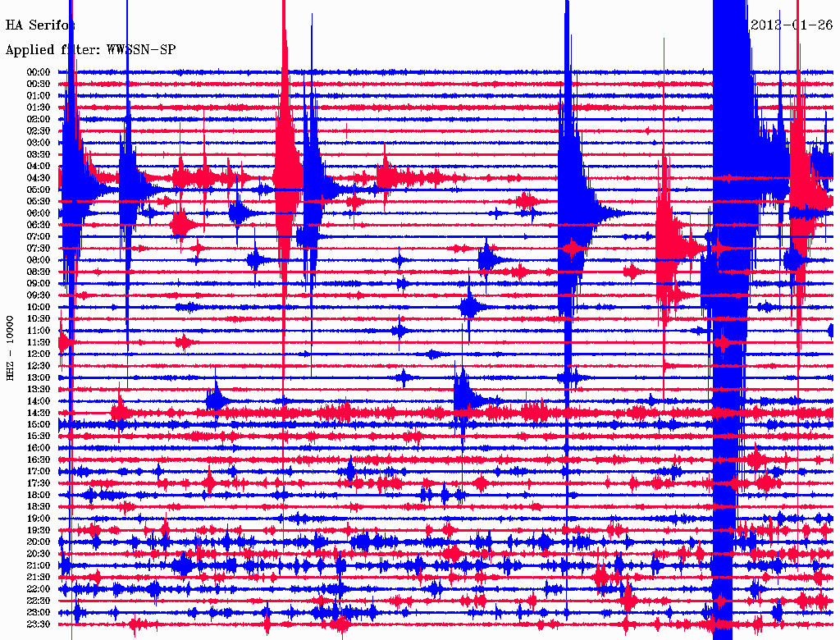Click the 23:00 time label

(x=39, y=613)
